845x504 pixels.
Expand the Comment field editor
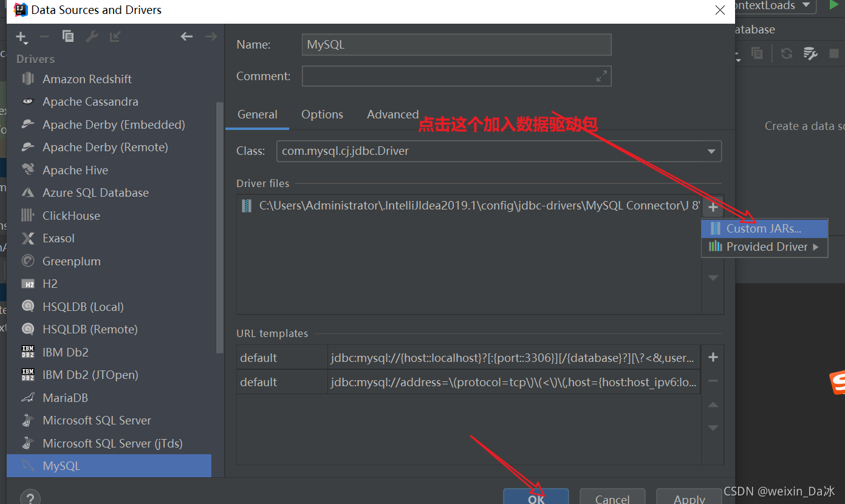pos(601,76)
